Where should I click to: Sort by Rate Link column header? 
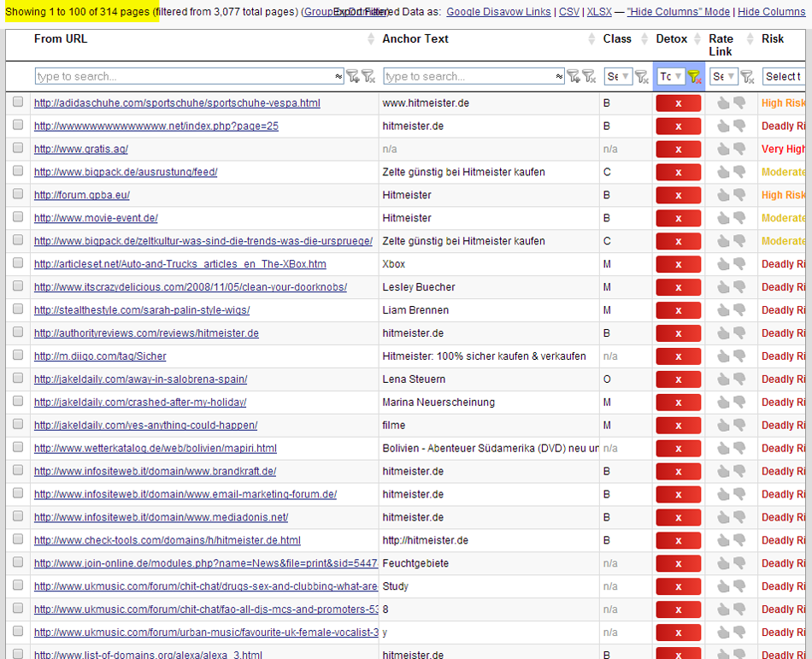pyautogui.click(x=721, y=45)
